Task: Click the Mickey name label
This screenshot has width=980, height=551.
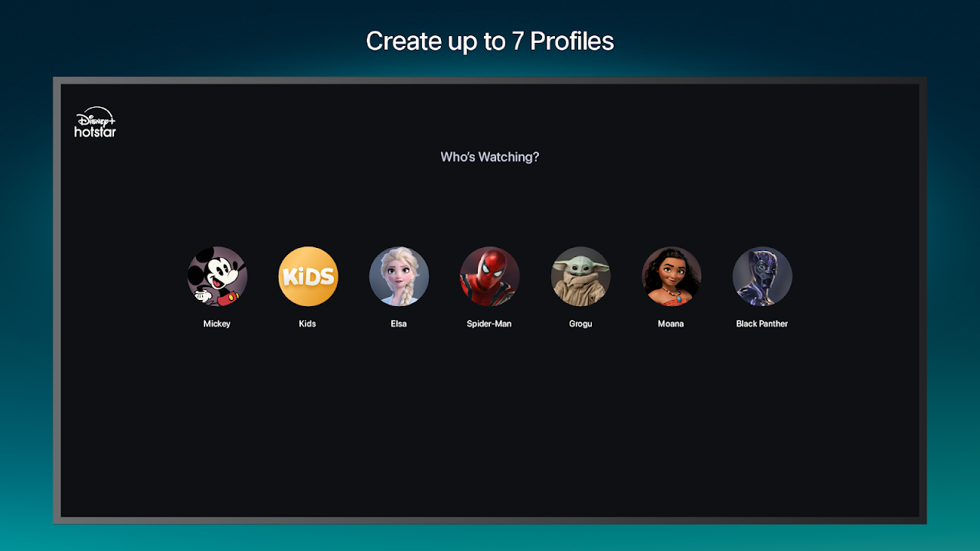Action: (x=217, y=324)
